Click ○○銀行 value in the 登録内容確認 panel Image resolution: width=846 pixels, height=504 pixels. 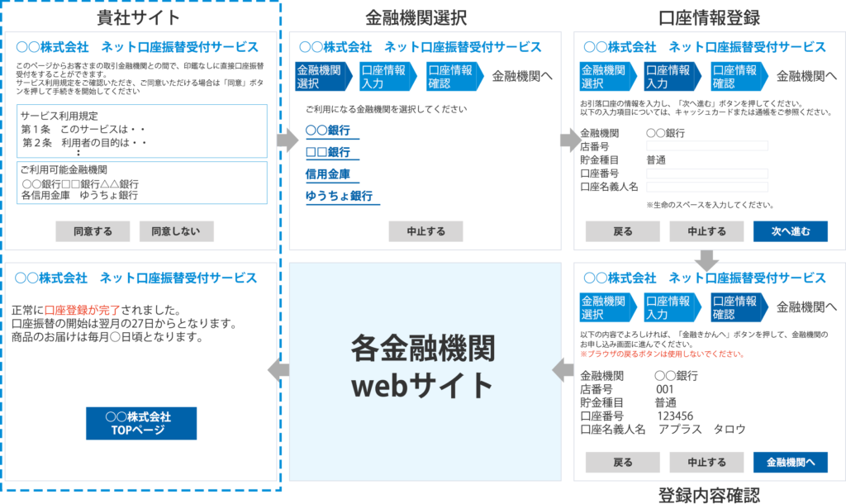[676, 376]
